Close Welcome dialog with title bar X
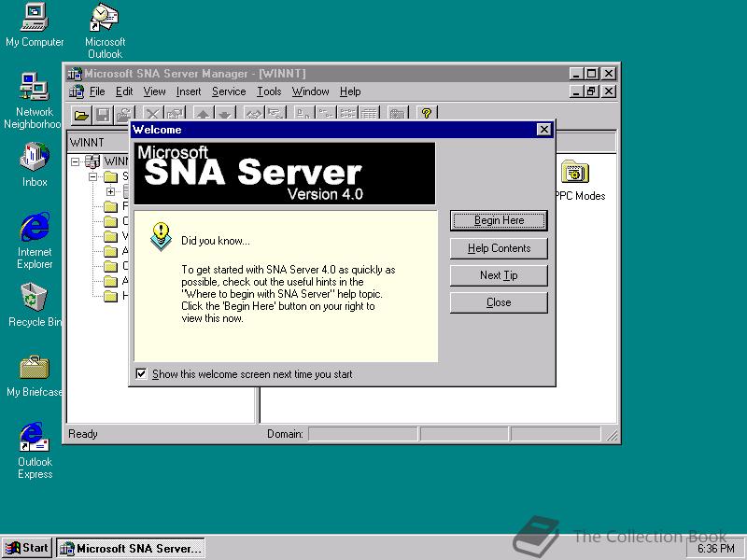Screen dimensions: 747x560 (543, 130)
